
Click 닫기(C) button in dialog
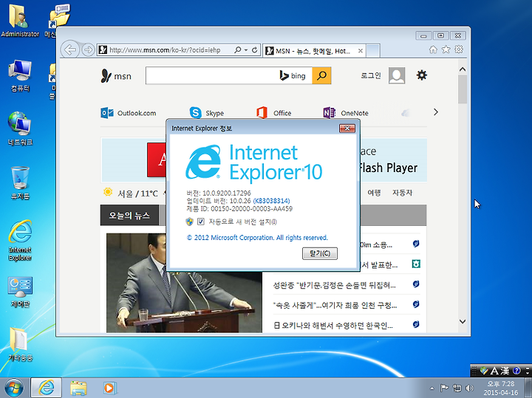pyautogui.click(x=320, y=253)
